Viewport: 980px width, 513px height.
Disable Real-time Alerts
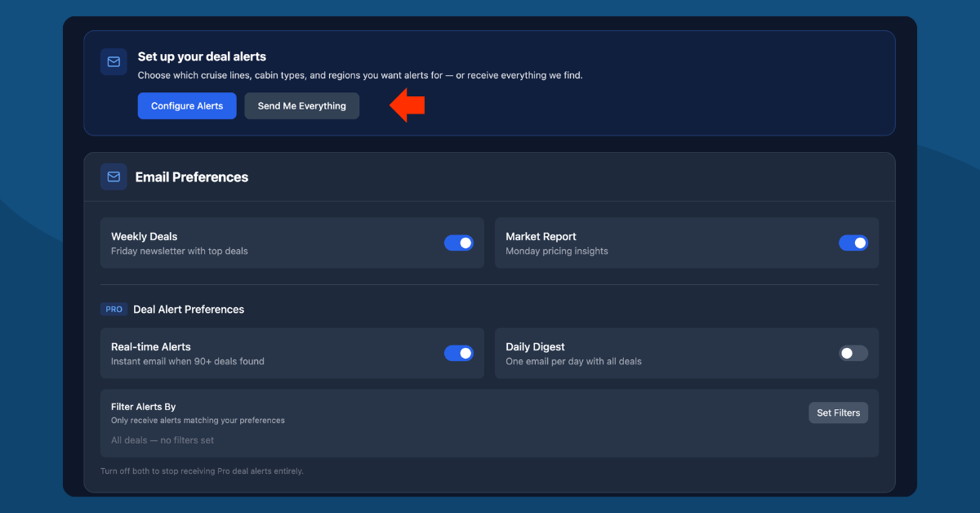pos(459,353)
